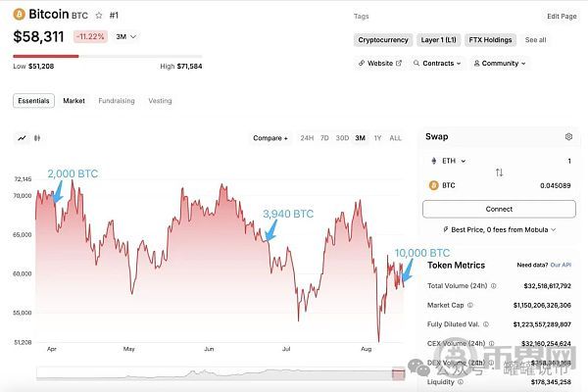Switch to line chart view icon
The height and width of the screenshot is (392, 588).
click(23, 138)
